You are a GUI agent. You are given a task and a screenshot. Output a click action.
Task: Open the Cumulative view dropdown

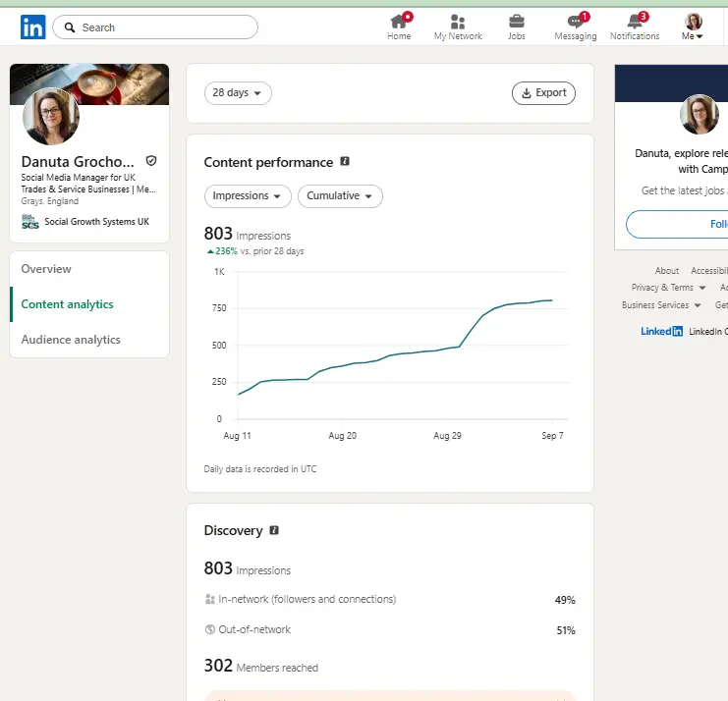pos(340,195)
